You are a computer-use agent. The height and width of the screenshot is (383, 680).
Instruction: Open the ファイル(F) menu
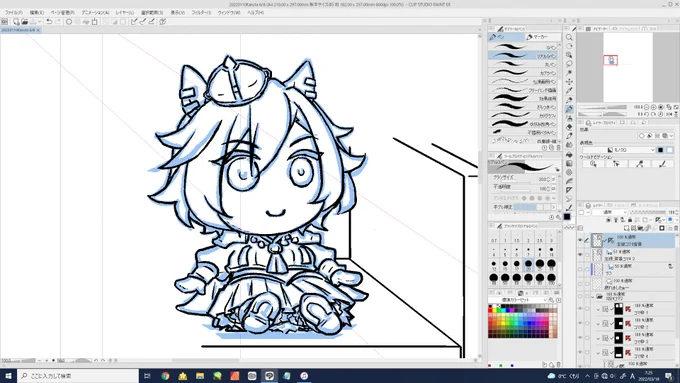[x=14, y=13]
